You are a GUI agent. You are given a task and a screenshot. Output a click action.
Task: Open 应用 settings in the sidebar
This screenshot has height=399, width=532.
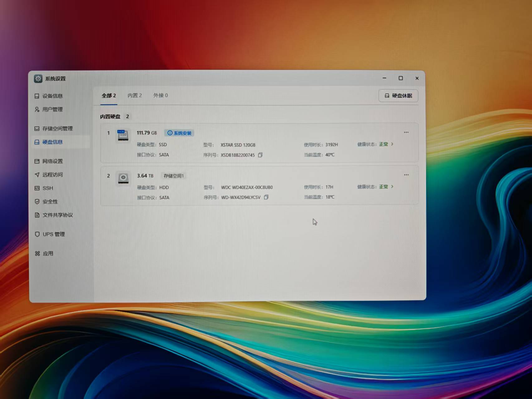(x=44, y=254)
